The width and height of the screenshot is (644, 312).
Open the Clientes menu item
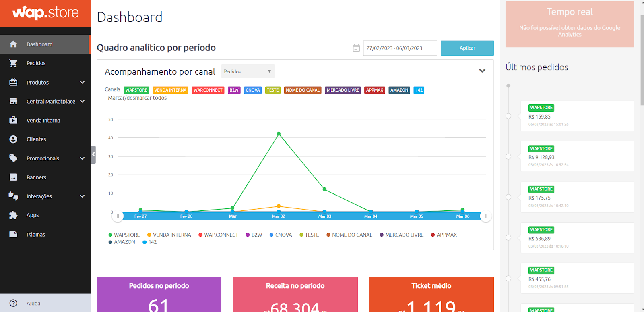click(45, 139)
